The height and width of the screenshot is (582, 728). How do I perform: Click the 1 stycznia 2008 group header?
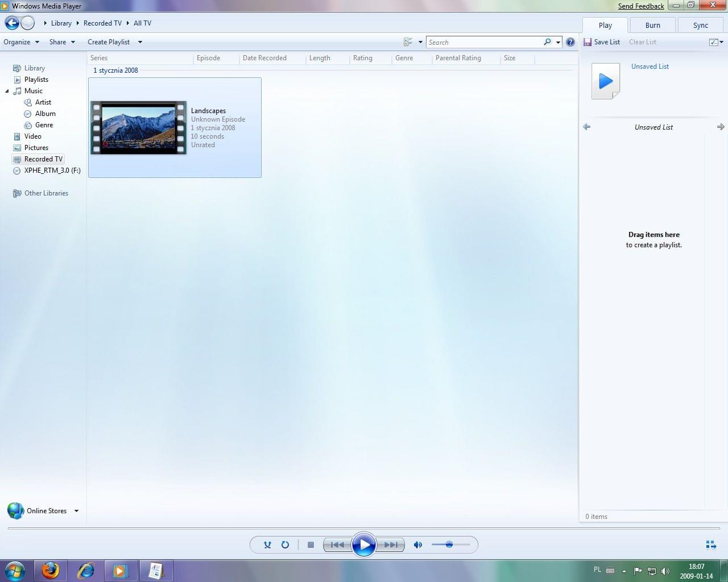coord(116,70)
